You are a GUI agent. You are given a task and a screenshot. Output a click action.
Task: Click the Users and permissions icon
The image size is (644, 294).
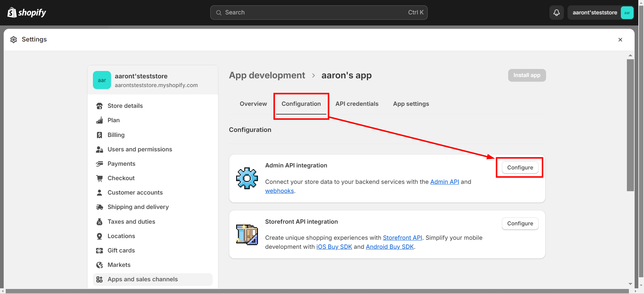(x=100, y=149)
